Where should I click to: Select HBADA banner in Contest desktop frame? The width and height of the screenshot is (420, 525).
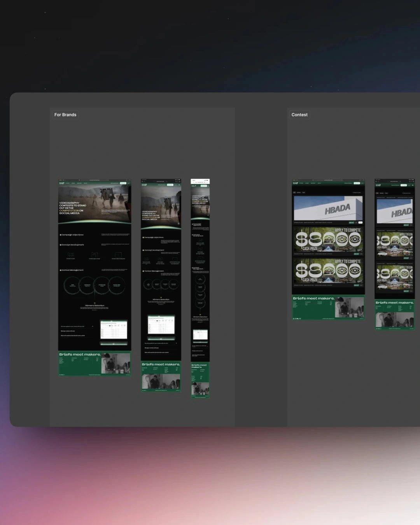tap(328, 208)
